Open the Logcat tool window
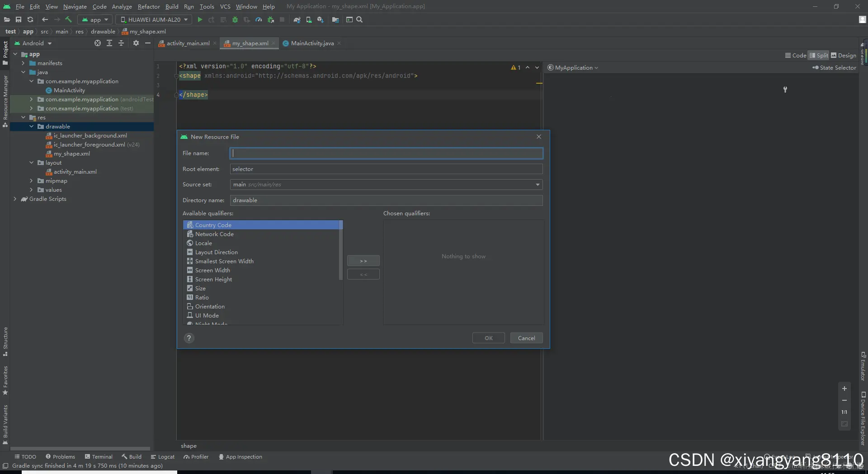 click(x=163, y=457)
